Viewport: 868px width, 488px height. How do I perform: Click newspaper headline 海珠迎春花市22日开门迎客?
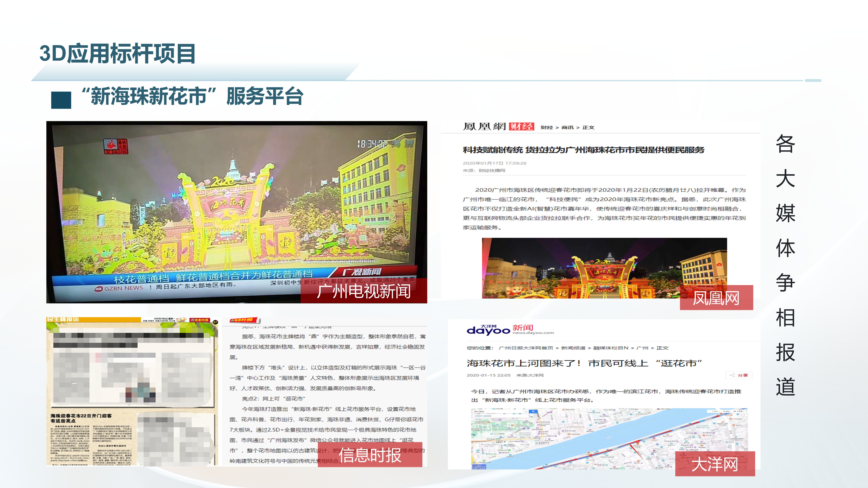point(81,418)
